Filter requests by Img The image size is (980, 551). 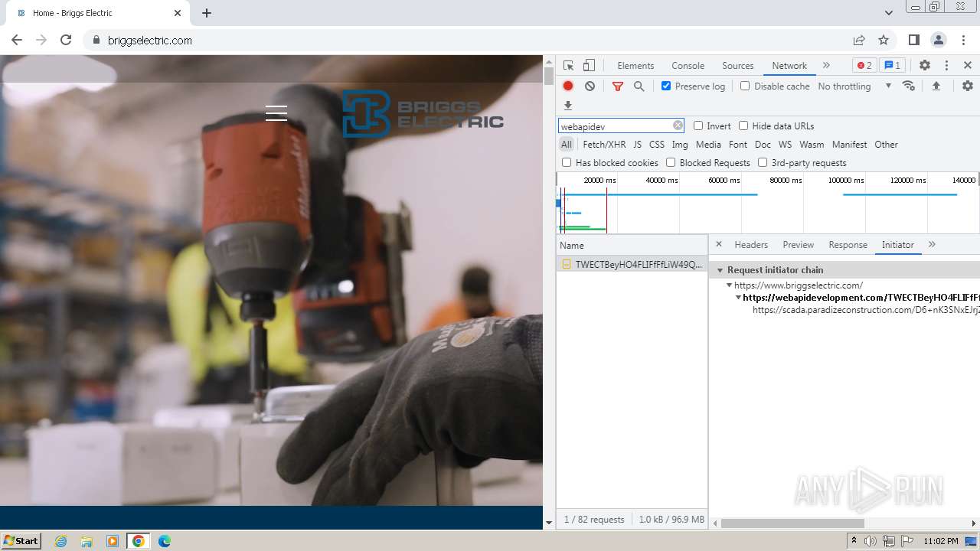(x=680, y=145)
